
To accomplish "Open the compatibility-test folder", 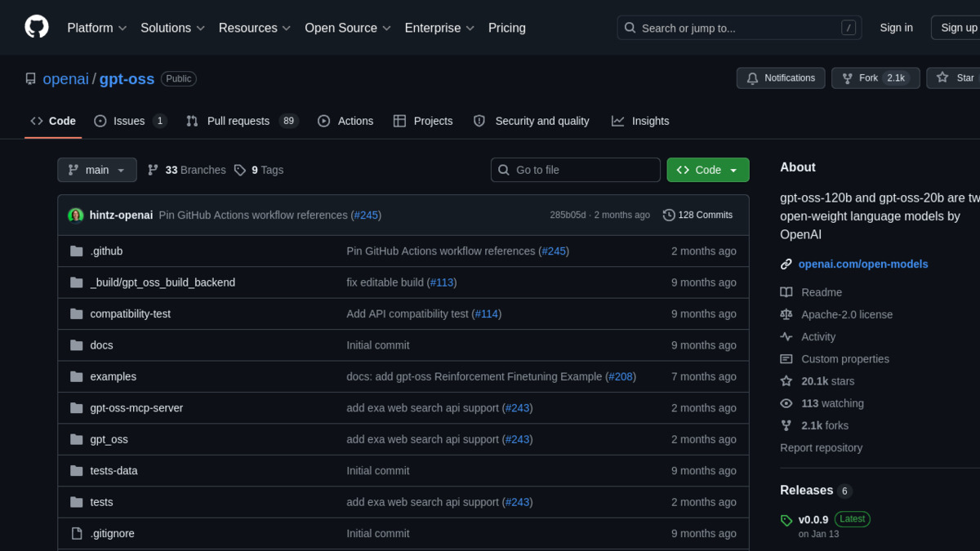I will click(131, 314).
